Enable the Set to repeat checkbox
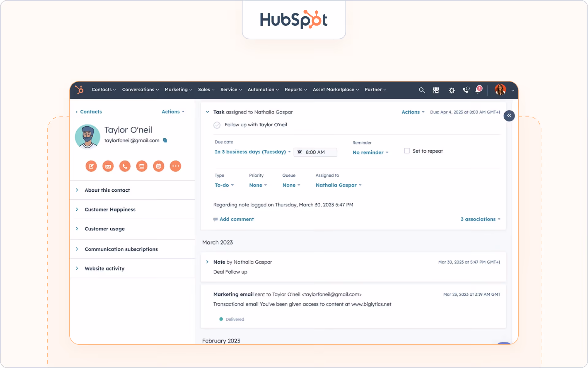 coord(407,151)
